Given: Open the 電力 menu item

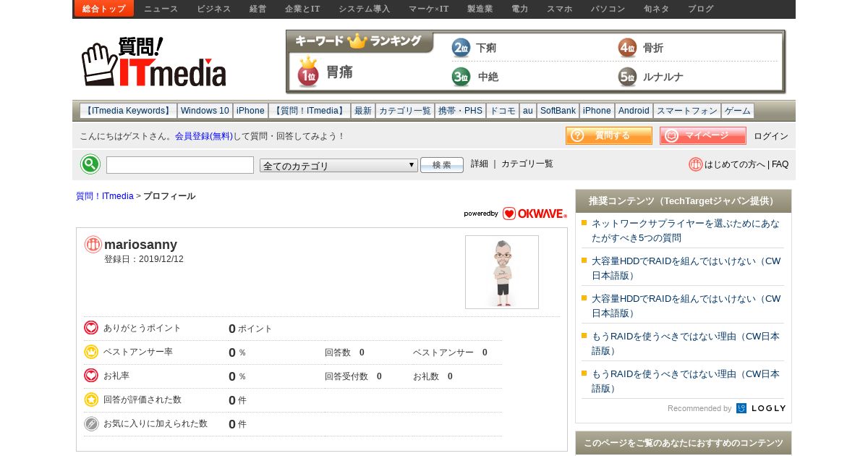Looking at the screenshot, I should tap(519, 9).
